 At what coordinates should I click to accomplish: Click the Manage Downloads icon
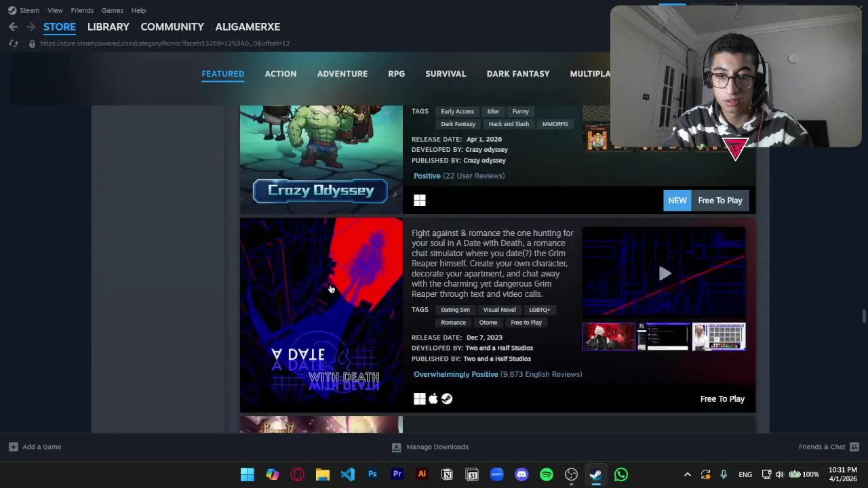click(397, 447)
